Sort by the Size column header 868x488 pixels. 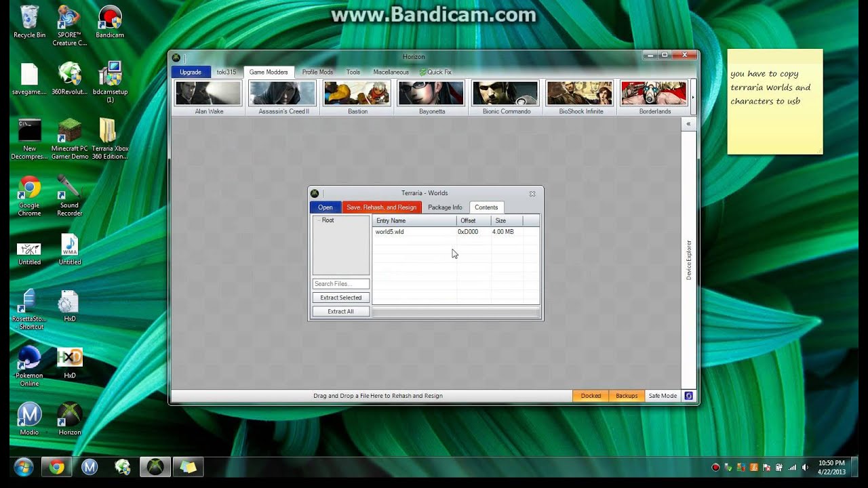coord(507,221)
